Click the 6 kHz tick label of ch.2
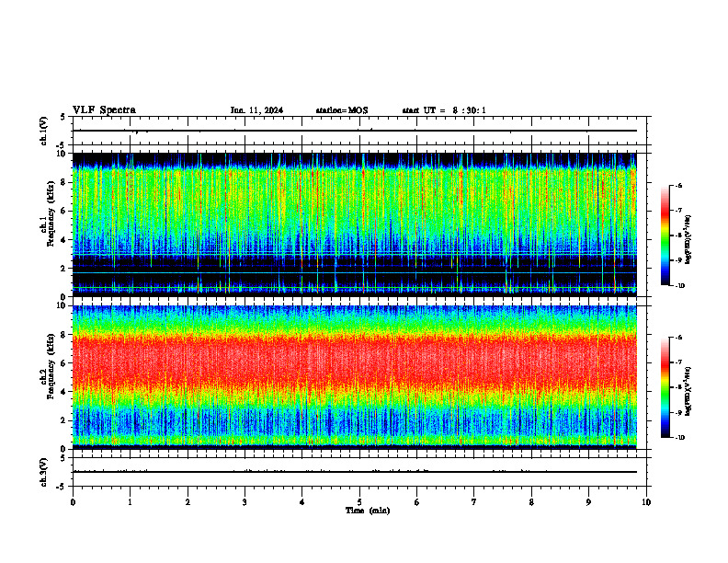This screenshot has height=563, width=728. pyautogui.click(x=65, y=363)
